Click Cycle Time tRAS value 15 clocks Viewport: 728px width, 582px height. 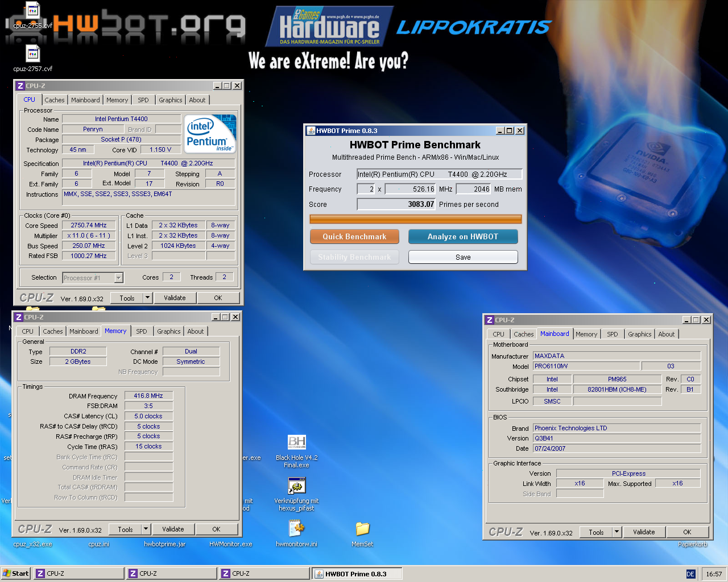pyautogui.click(x=148, y=446)
